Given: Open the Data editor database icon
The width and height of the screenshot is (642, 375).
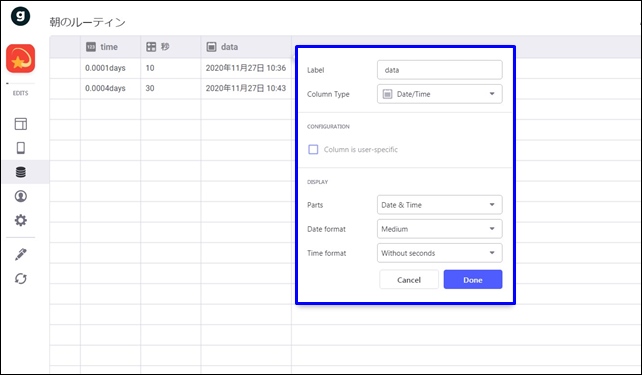Looking at the screenshot, I should point(20,172).
